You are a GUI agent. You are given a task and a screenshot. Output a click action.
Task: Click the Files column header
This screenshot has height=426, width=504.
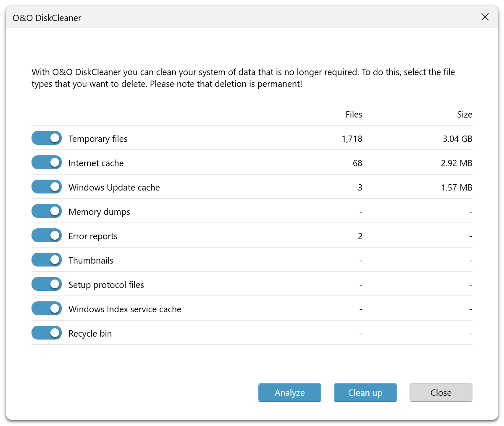[x=354, y=115]
